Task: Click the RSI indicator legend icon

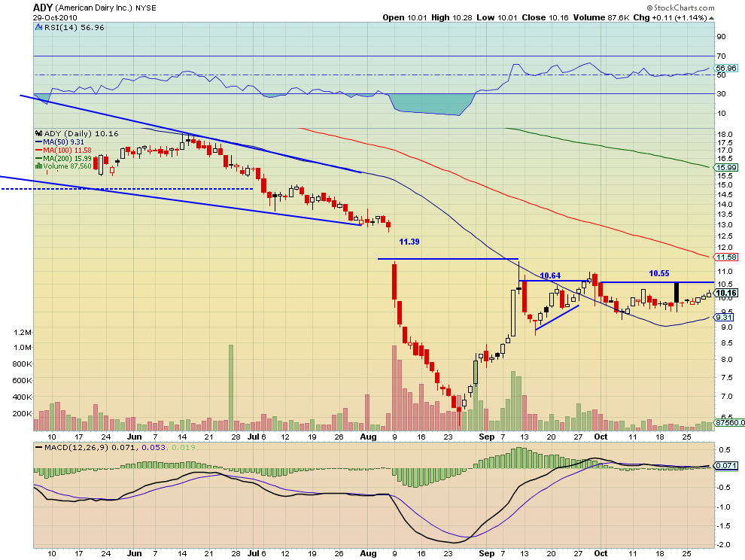Action: tap(39, 28)
